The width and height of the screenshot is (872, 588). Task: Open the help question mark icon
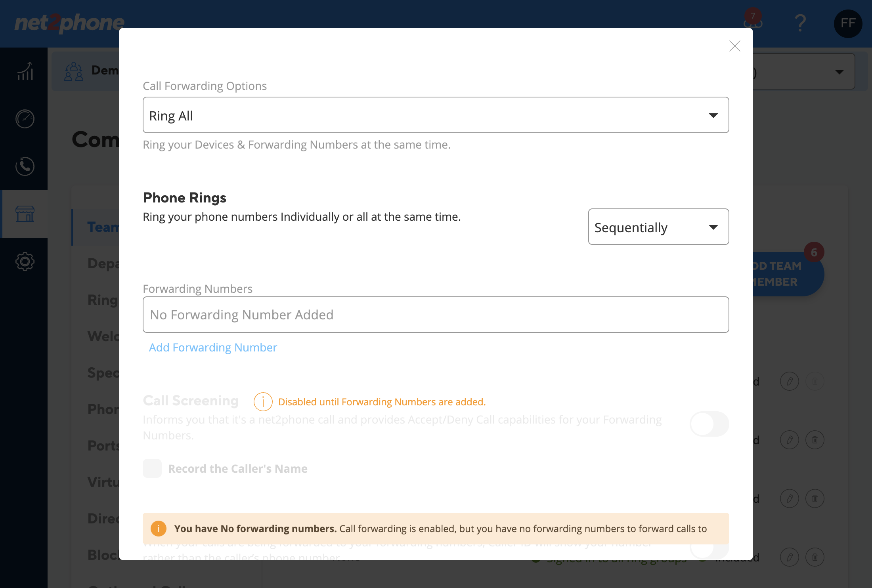pyautogui.click(x=800, y=23)
